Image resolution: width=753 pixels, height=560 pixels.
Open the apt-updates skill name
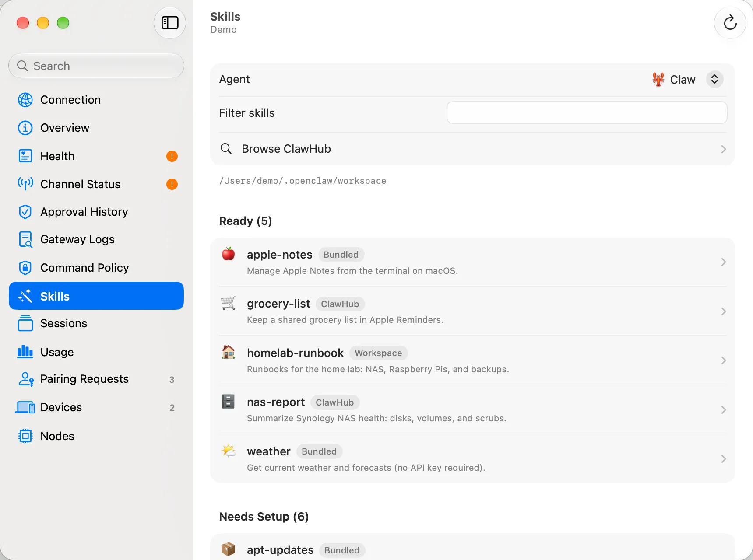point(280,550)
